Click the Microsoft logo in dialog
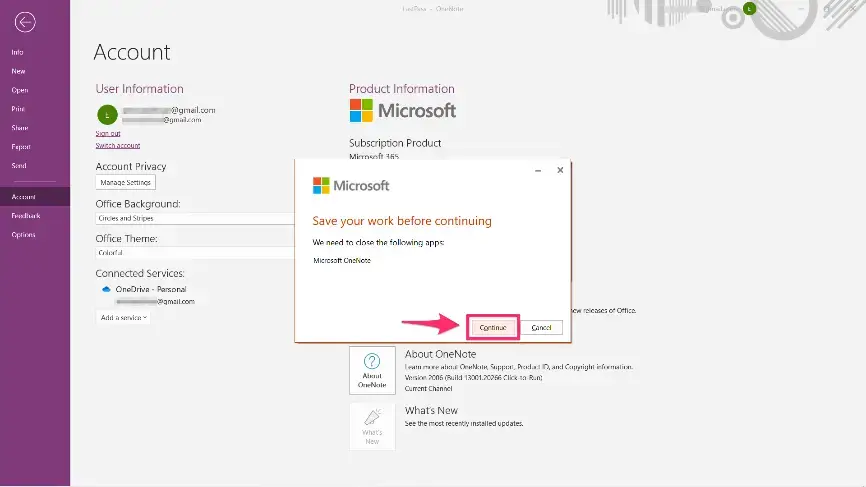This screenshot has height=487, width=866. click(351, 186)
